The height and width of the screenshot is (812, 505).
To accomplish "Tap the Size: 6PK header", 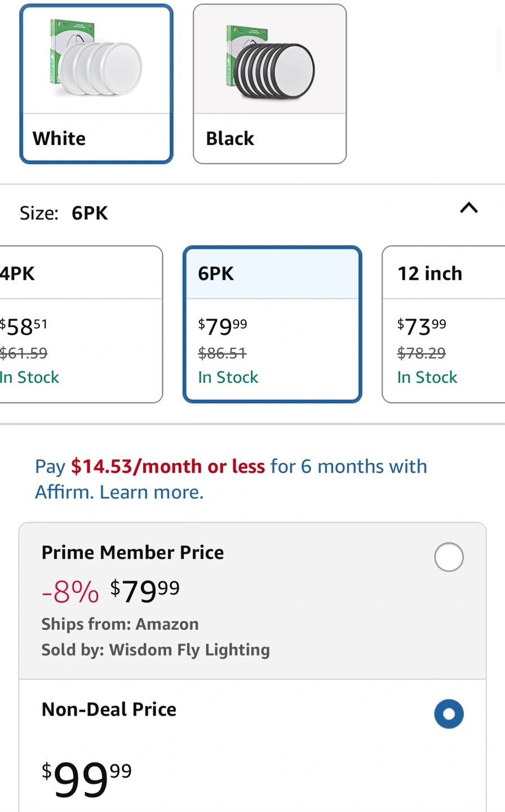I will [64, 213].
